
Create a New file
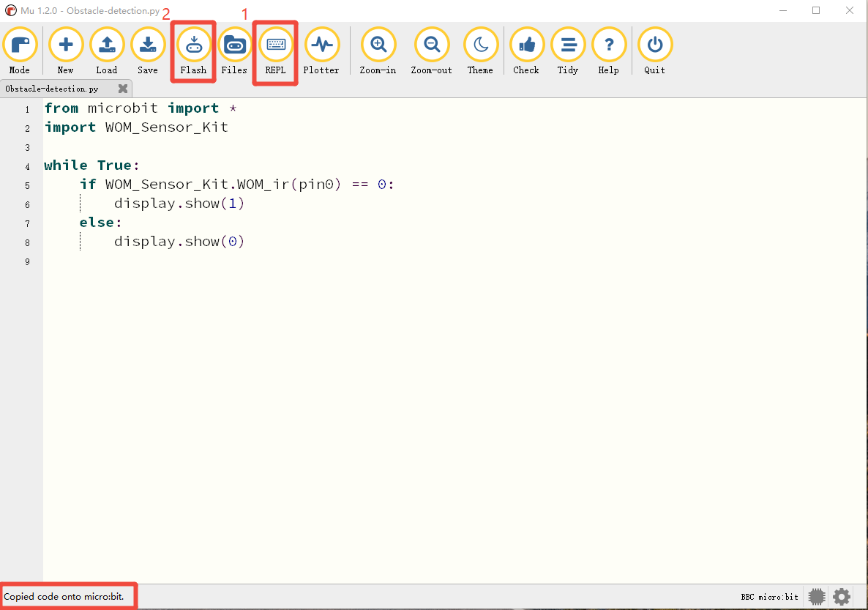(65, 51)
